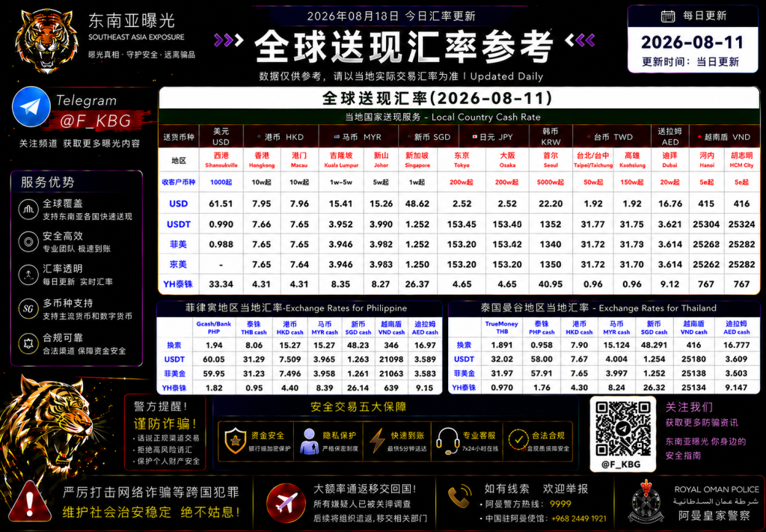Click the Vietnam flag marker beside 越南盾 VND
766x532 pixels.
coord(699,137)
